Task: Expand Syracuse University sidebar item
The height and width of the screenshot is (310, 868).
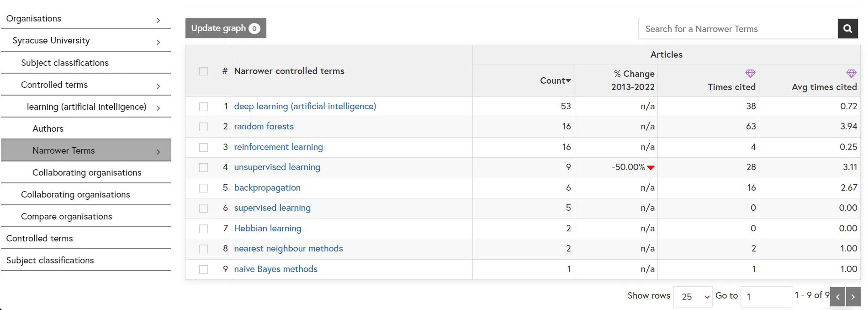Action: tap(158, 42)
